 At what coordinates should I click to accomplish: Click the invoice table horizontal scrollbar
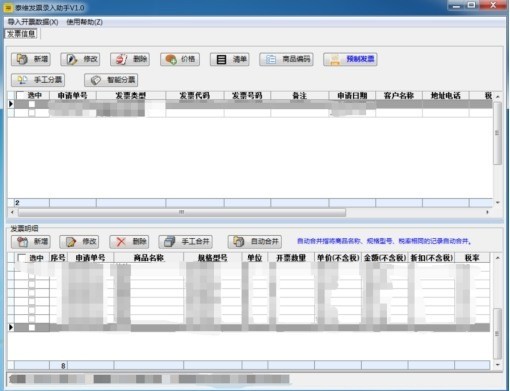coord(182,212)
